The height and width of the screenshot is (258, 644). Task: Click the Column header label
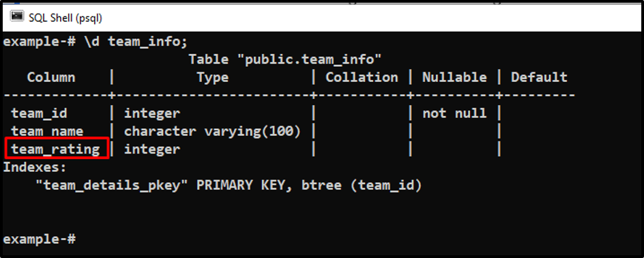pos(51,77)
